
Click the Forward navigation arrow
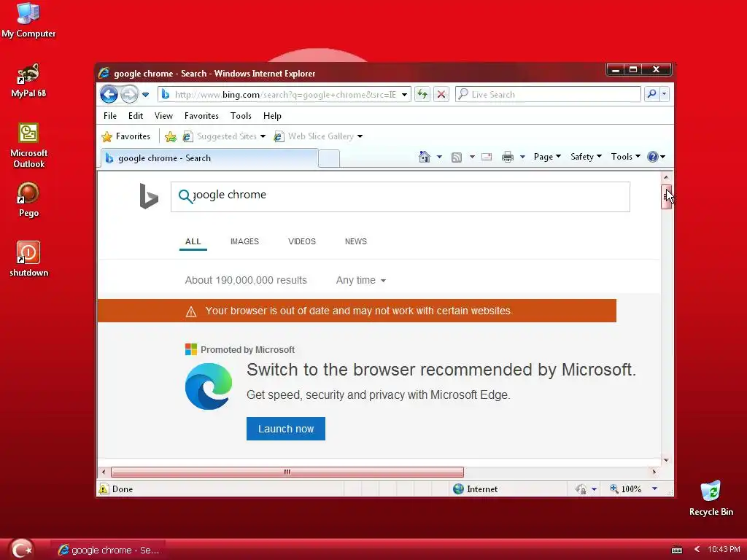pos(128,94)
